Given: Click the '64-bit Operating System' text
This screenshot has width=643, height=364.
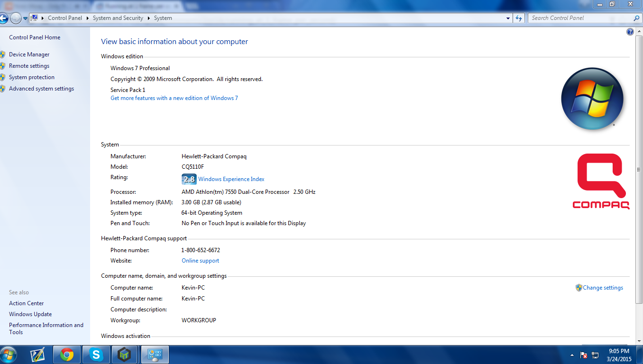Looking at the screenshot, I should coord(212,213).
